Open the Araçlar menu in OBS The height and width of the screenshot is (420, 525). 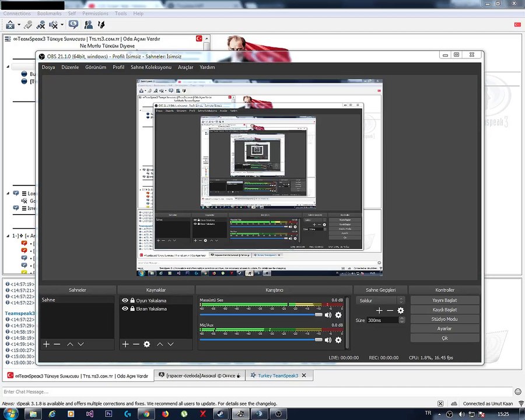185,67
